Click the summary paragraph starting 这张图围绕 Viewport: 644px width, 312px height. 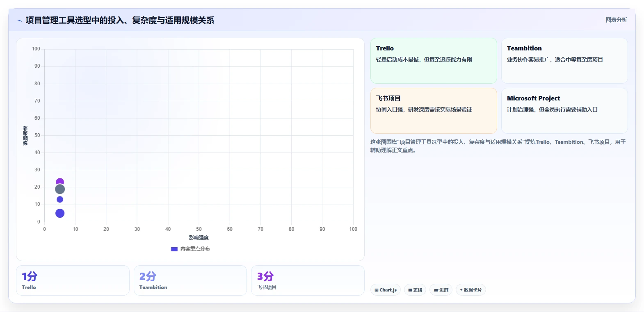[x=498, y=146]
